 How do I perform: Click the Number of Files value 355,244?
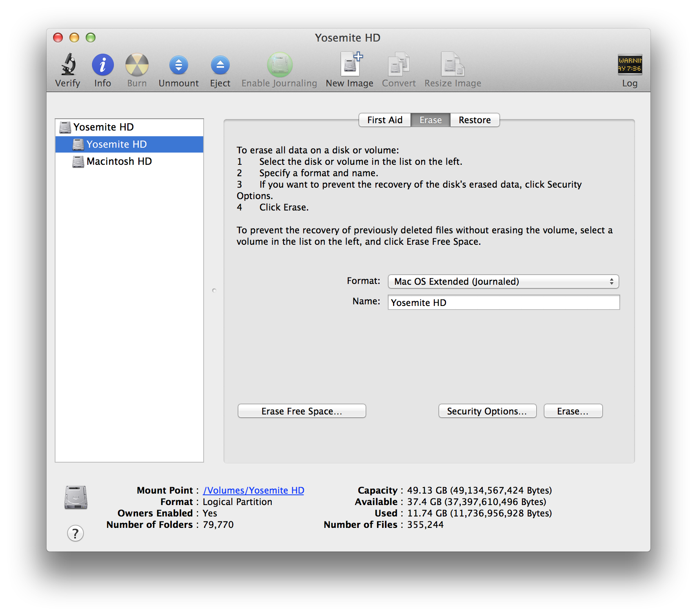pyautogui.click(x=425, y=525)
